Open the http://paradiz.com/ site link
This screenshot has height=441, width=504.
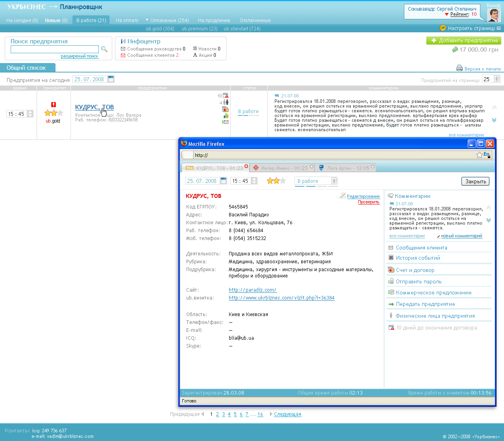253,290
